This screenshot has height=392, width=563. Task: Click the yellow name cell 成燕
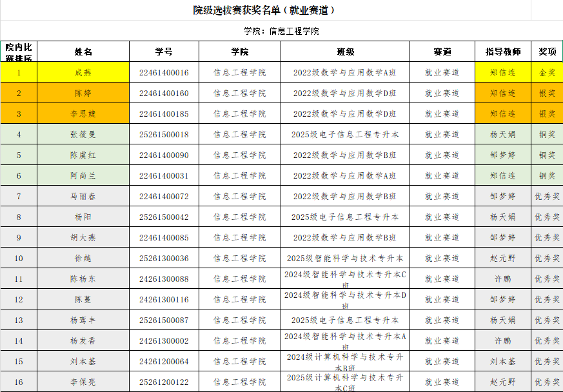click(83, 72)
